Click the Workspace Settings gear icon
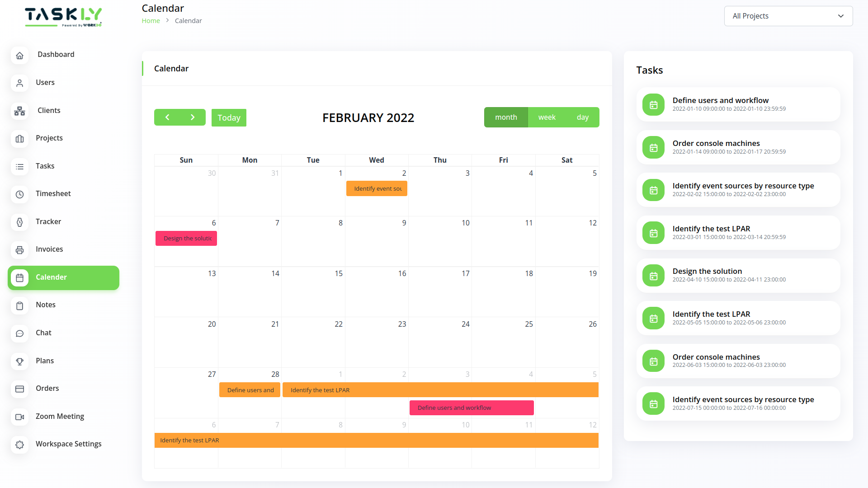 coord(20,445)
